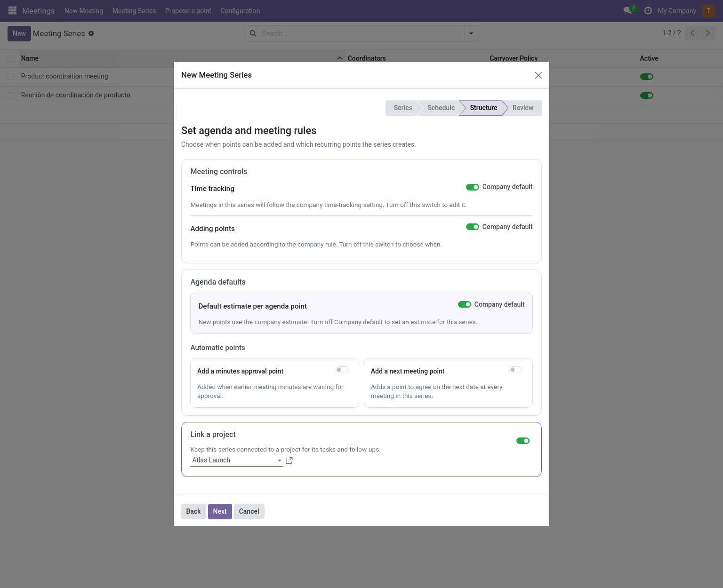
Task: Click the search magnifier icon
Action: point(253,33)
